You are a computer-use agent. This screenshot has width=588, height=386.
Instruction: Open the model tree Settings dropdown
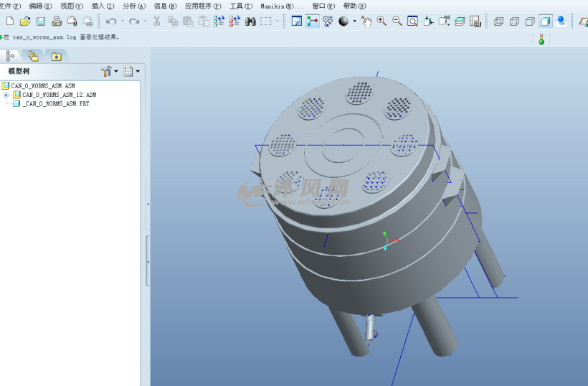tap(109, 71)
